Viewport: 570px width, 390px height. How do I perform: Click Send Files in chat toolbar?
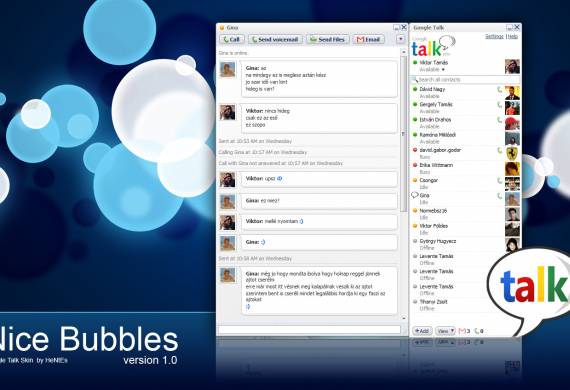point(328,39)
